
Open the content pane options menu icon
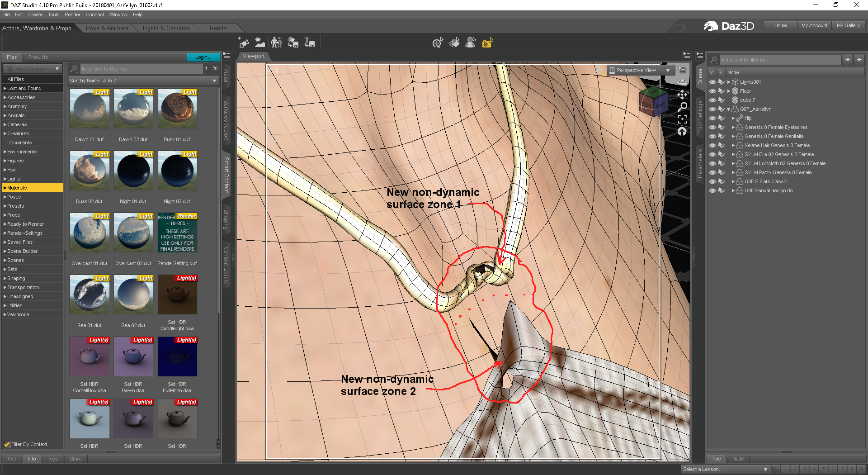(x=226, y=56)
